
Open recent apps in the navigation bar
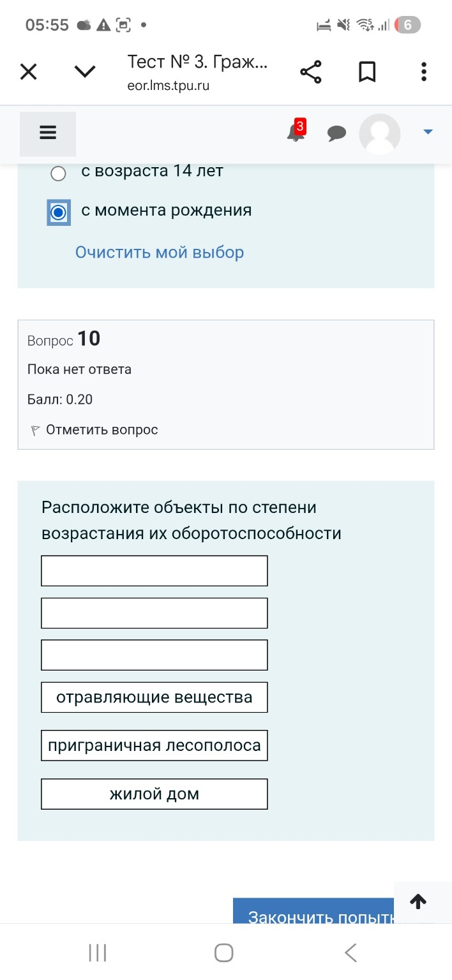[x=96, y=952]
